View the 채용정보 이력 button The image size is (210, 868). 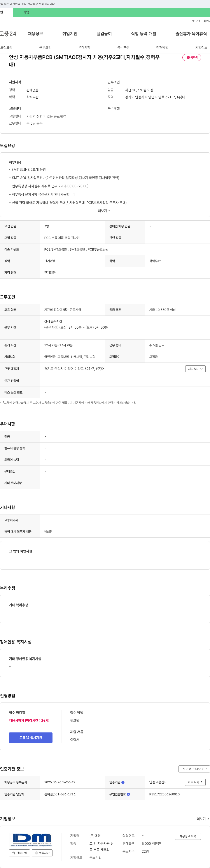(188, 836)
